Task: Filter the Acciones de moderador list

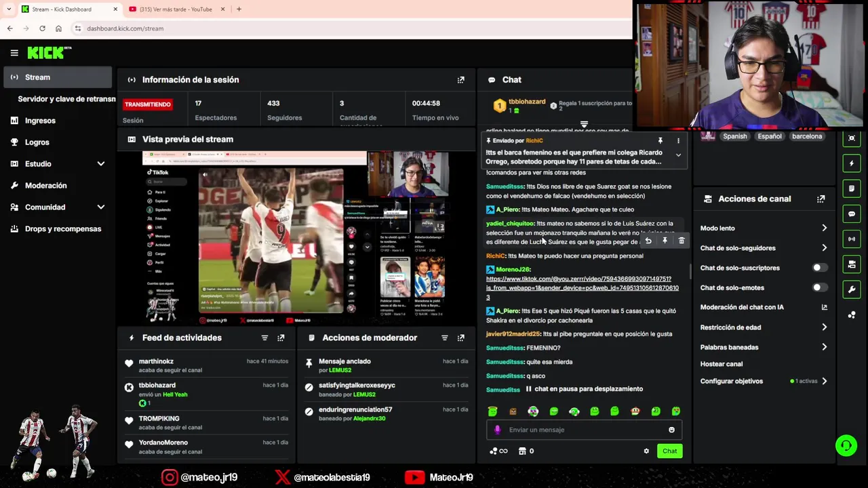Action: coord(445,338)
